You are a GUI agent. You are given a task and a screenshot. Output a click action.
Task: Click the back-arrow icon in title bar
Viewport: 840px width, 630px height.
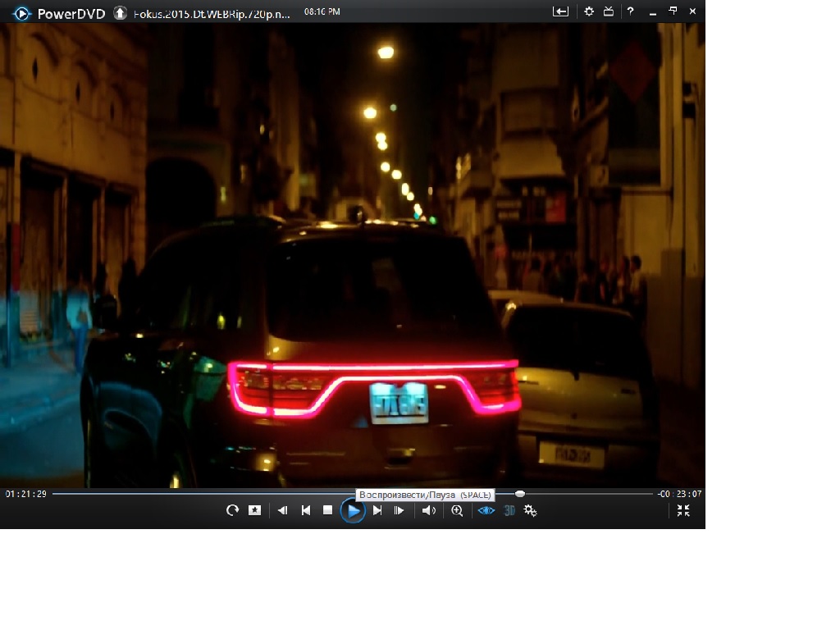coord(560,11)
